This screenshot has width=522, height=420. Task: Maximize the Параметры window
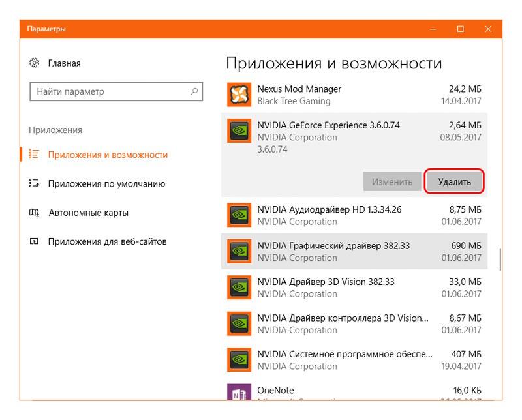coord(461,29)
